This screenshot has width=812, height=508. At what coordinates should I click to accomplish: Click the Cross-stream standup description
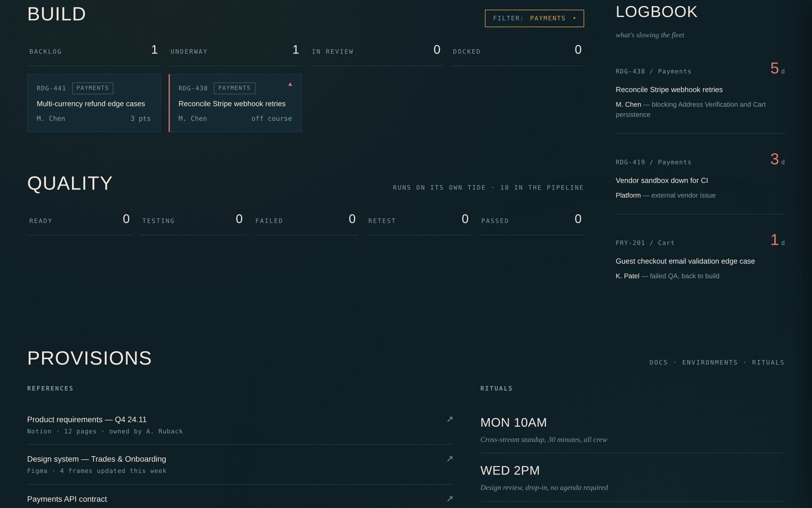[x=544, y=440]
